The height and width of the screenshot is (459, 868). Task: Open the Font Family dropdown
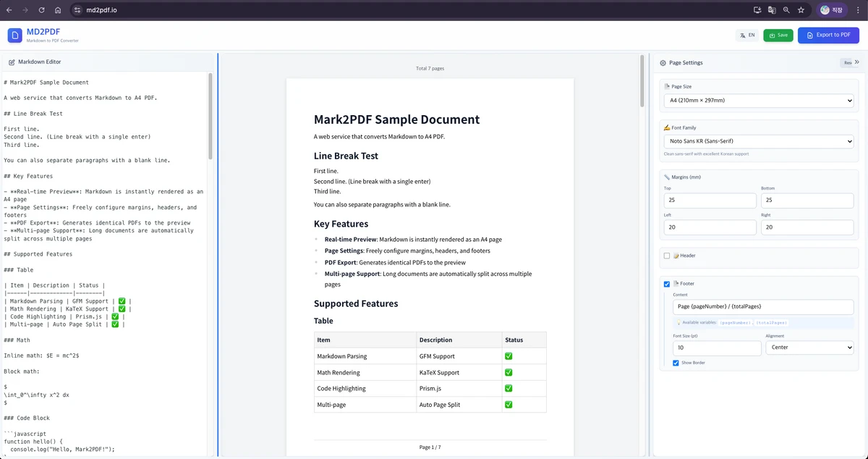coord(759,141)
